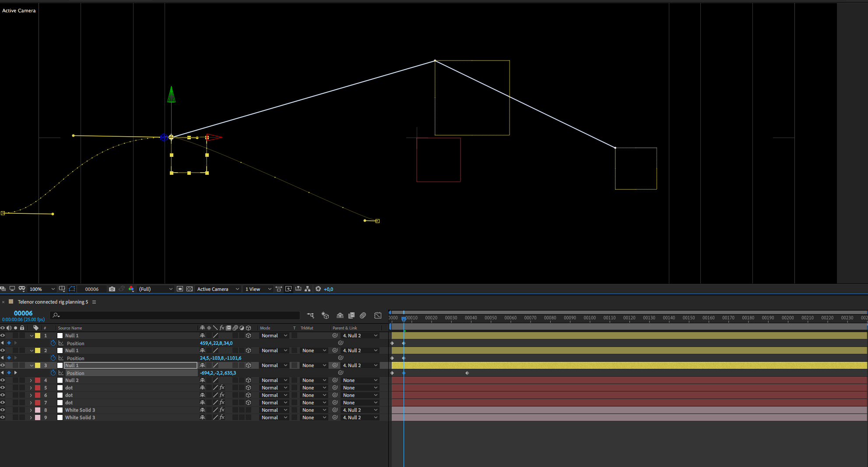Screen dimensions: 868x467
Task: Toggle keyframe at current time for layer 2 Position
Action: tap(9, 358)
